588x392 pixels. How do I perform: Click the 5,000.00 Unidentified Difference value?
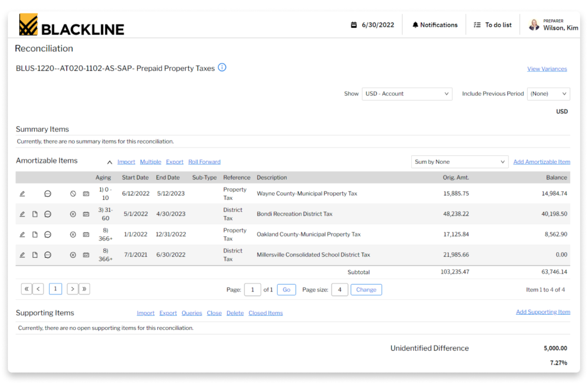tap(555, 348)
